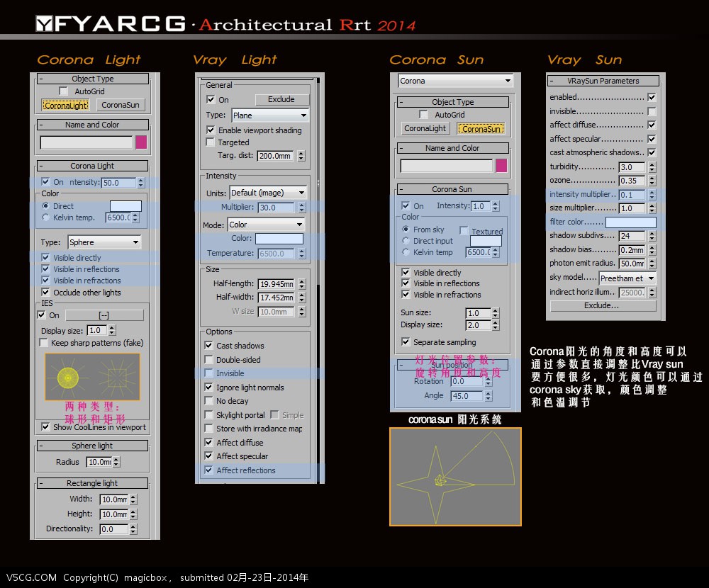The image size is (709, 588).
Task: Click spinner arrows beside Angle field
Action: tap(488, 396)
